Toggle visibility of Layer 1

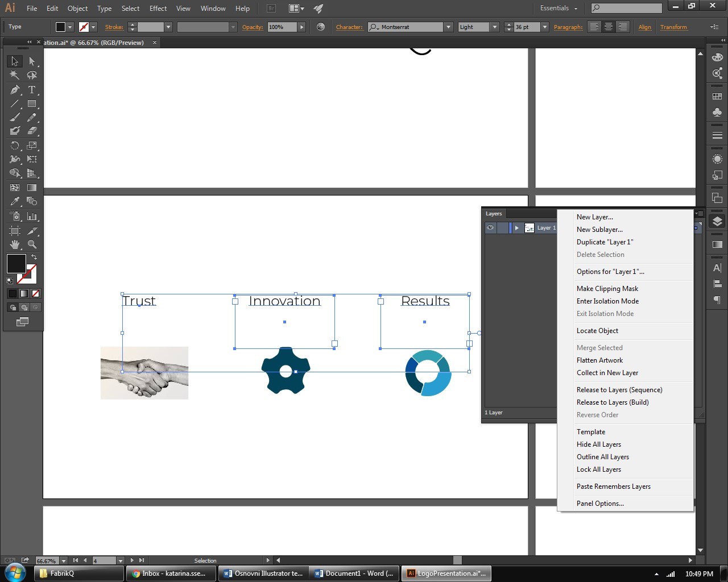tap(490, 228)
